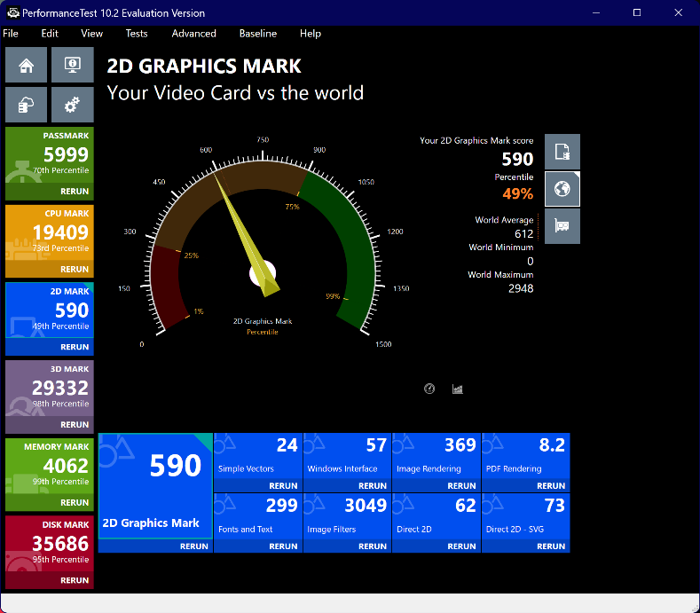Select the large 2D Graphics Mark tile
This screenshot has width=700, height=613.
(155, 486)
